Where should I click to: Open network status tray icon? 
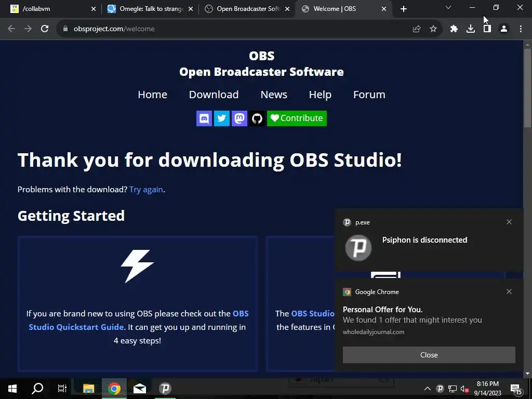pyautogui.click(x=453, y=389)
